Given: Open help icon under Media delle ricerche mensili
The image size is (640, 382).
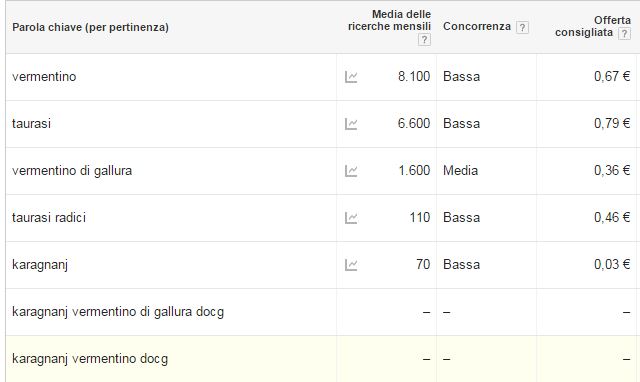Looking at the screenshot, I should pyautogui.click(x=424, y=40).
